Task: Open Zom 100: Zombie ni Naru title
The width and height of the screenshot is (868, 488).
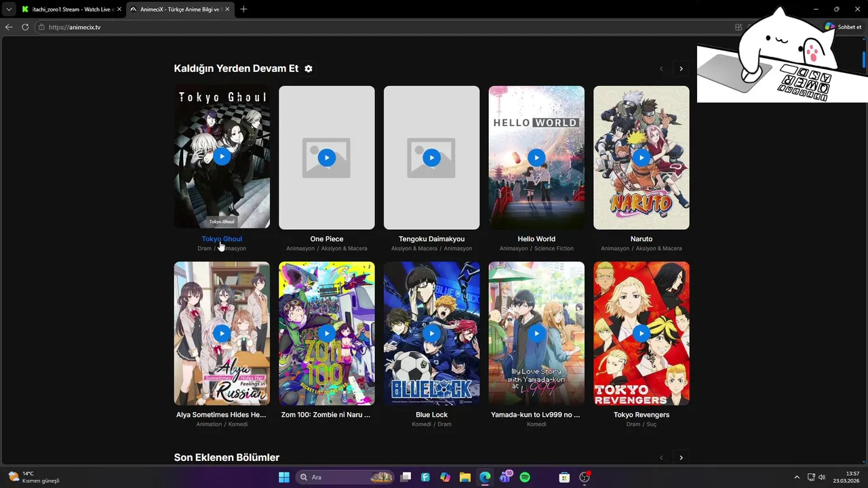Action: click(326, 414)
